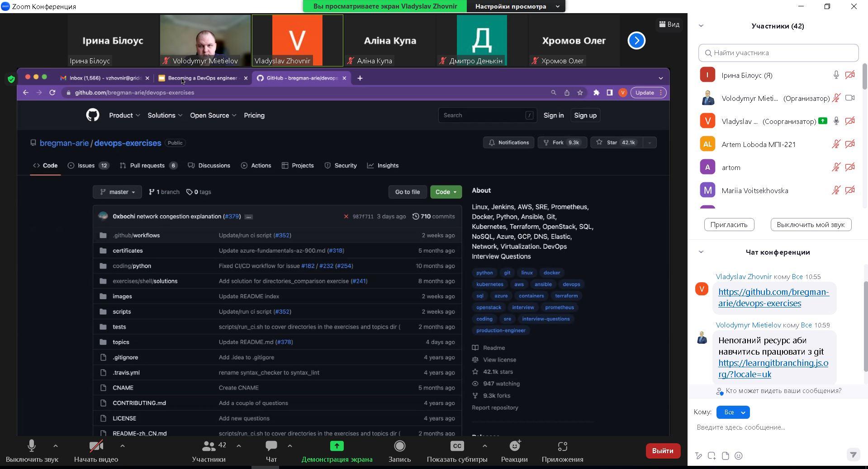
Task: Click the participant search field
Action: pos(778,53)
